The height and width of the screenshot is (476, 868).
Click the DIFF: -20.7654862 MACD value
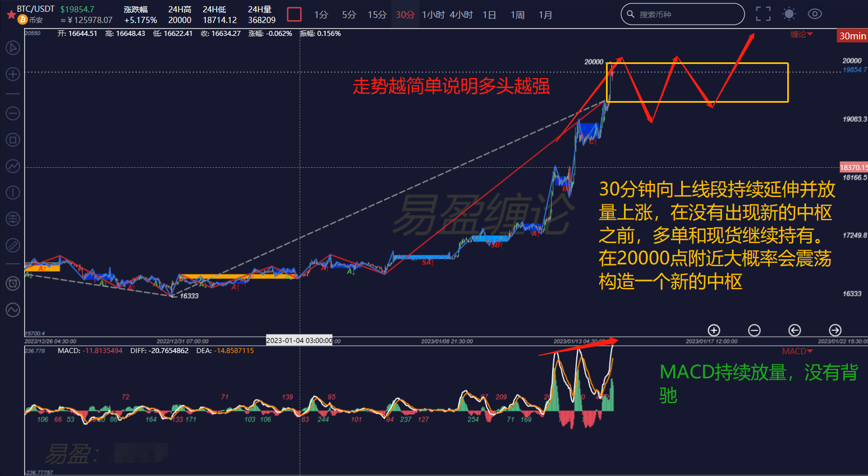[159, 351]
